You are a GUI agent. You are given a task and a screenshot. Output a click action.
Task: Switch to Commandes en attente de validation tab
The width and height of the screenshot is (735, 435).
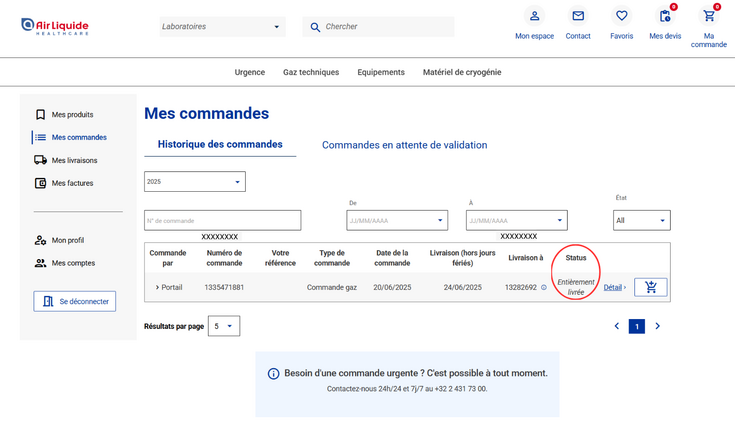pos(405,145)
